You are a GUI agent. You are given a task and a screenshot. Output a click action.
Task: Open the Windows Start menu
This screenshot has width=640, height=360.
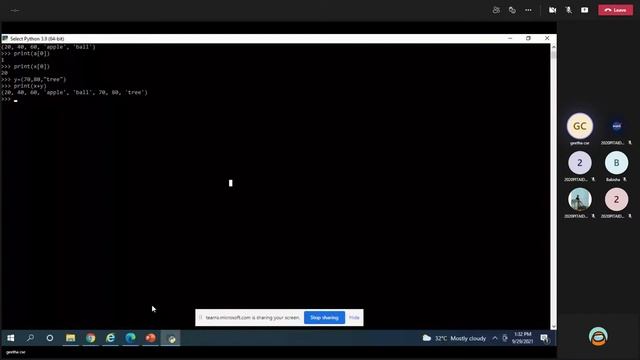pyautogui.click(x=11, y=338)
